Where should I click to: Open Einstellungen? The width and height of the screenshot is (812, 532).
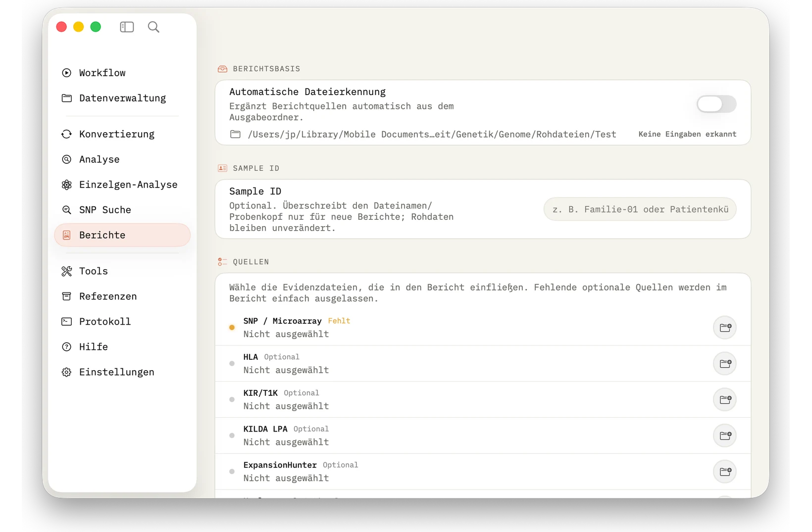122,372
